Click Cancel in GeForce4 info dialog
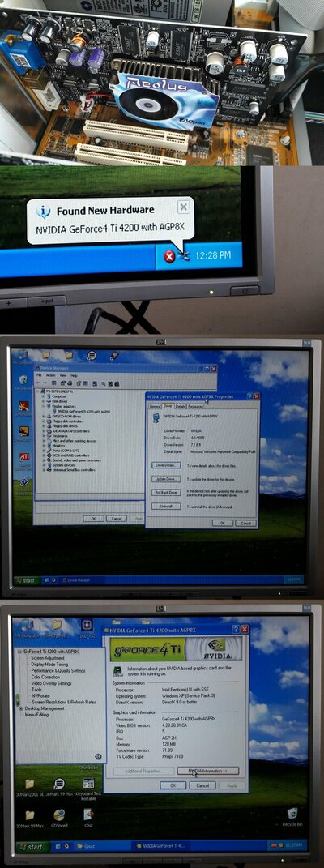Image resolution: width=324 pixels, height=868 pixels. point(202,785)
